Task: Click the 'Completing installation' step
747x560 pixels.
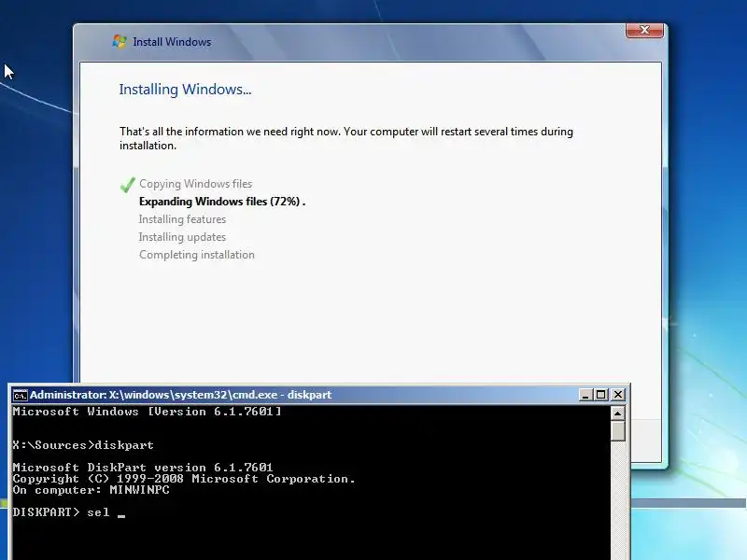Action: (197, 255)
